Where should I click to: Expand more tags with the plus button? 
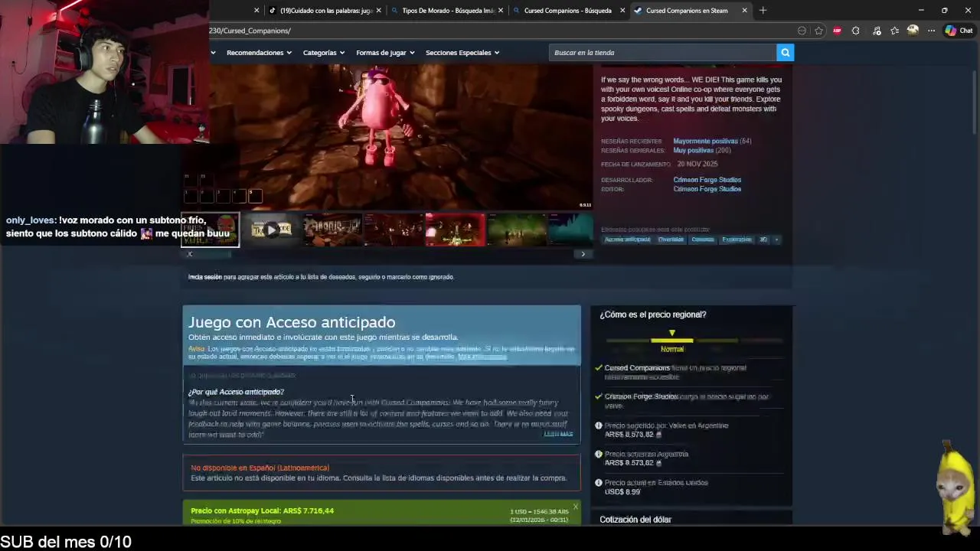(x=776, y=240)
